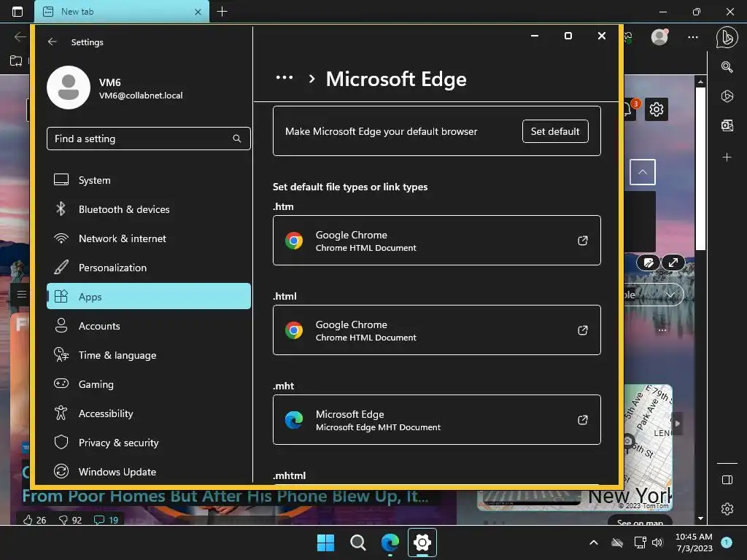Open Accounts settings
Image resolution: width=747 pixels, height=560 pixels.
pyautogui.click(x=149, y=326)
